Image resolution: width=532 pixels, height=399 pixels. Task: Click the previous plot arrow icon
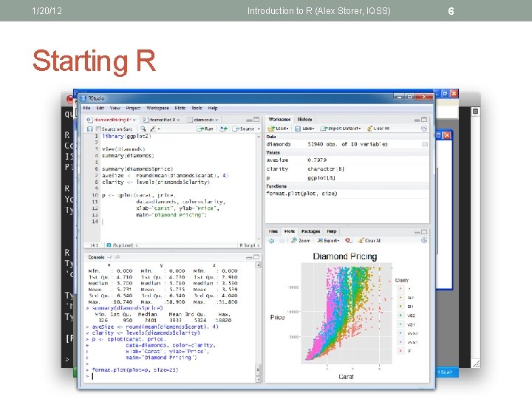[271, 241]
